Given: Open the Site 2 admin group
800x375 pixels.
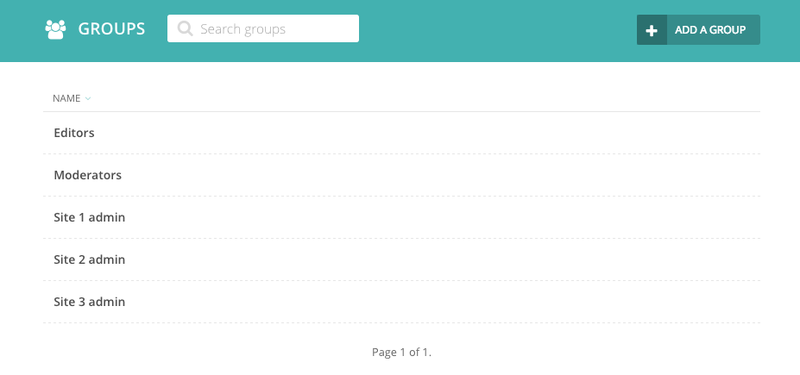Looking at the screenshot, I should point(89,260).
